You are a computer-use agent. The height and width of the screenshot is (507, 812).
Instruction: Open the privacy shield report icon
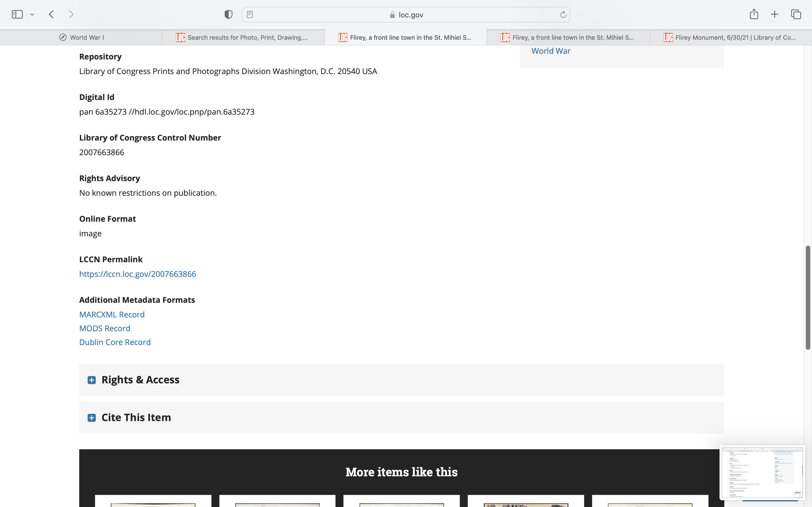pos(228,14)
